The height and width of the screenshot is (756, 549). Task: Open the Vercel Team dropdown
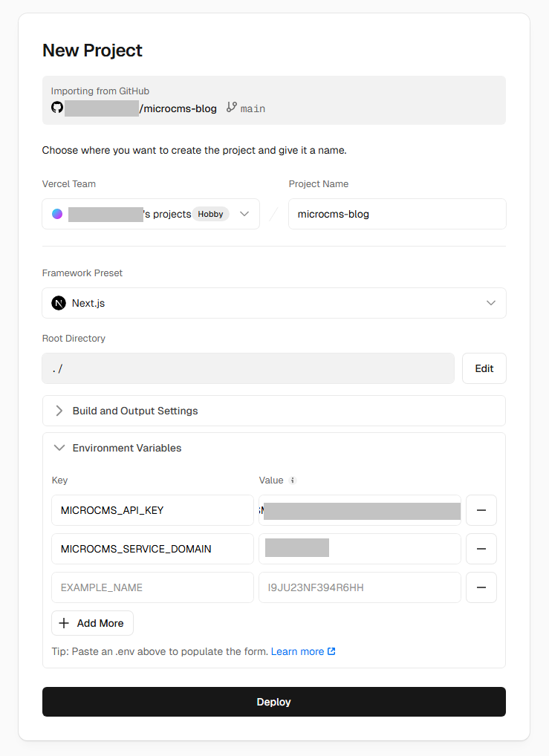click(244, 213)
